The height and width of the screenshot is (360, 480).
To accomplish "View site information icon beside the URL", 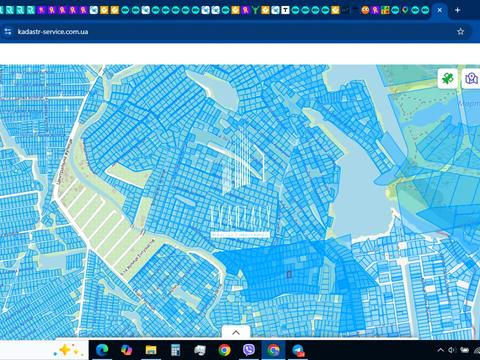I will click(x=8, y=32).
